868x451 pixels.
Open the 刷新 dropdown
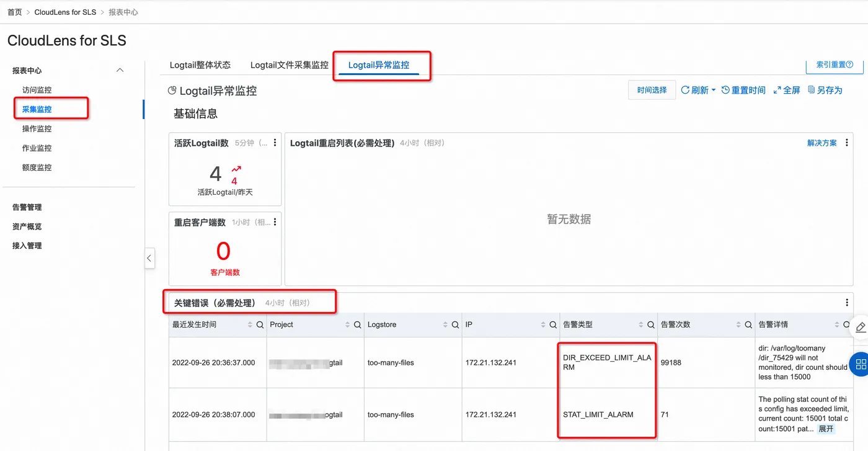click(x=699, y=90)
